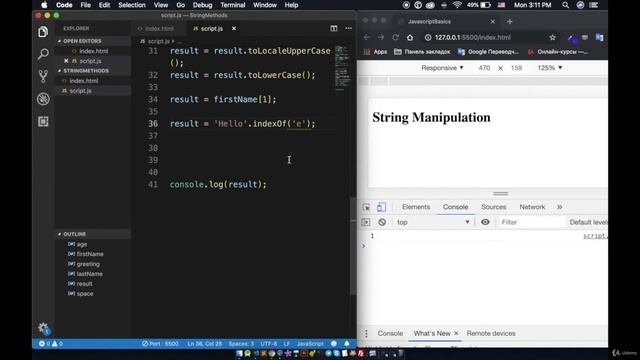Open the Responsive device dropdown
This screenshot has height=360, width=640.
coord(442,68)
